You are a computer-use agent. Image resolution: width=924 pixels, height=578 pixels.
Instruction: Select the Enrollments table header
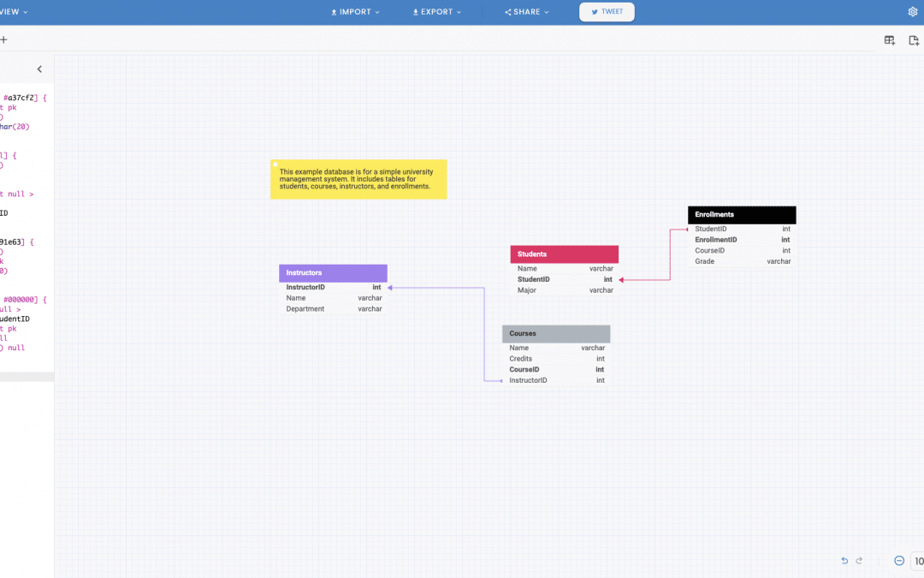741,214
